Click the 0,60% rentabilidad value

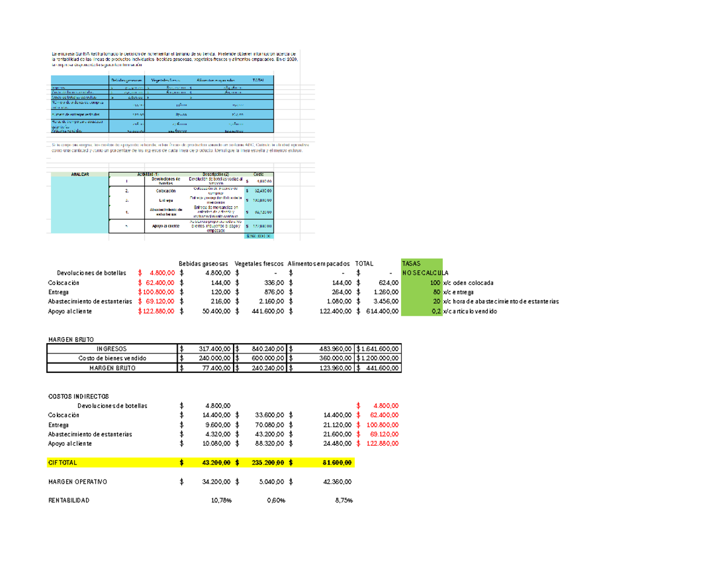276,501
